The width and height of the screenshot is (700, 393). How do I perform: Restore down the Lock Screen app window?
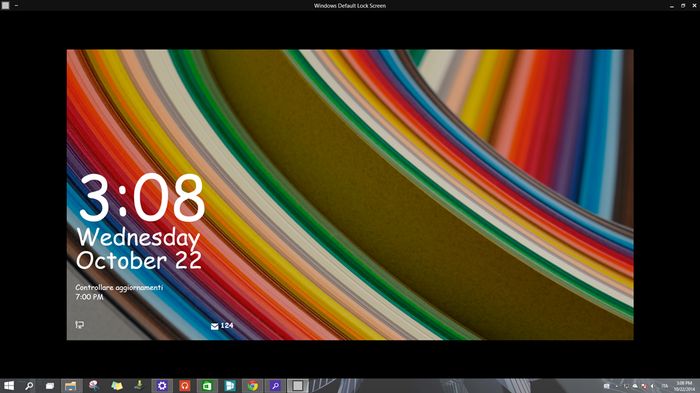click(x=683, y=6)
